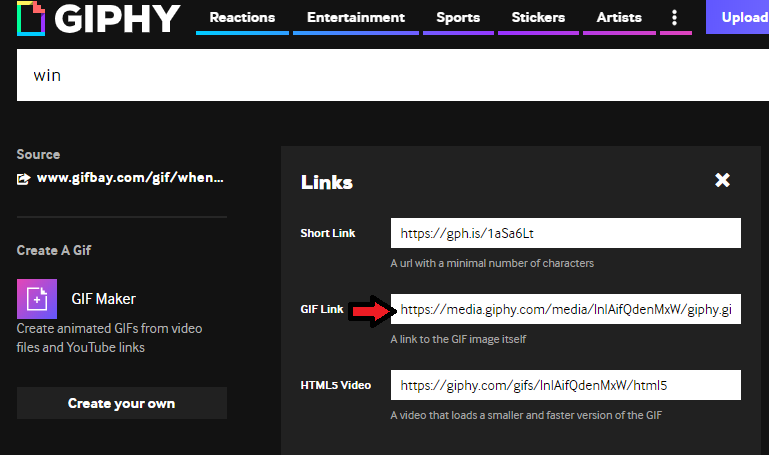Select the GIF Link URL field
769x455 pixels.
click(x=565, y=309)
